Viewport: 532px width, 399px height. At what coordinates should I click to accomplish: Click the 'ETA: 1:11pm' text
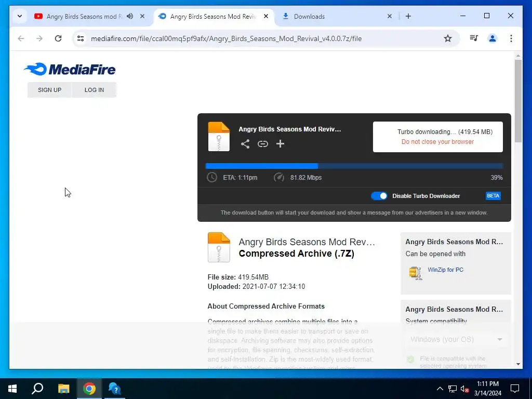pos(240,178)
